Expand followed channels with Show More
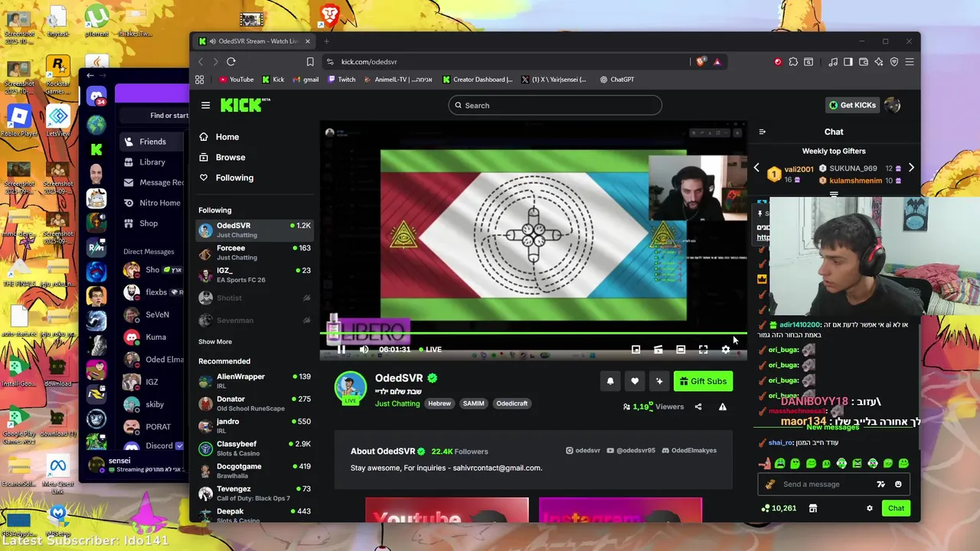980x551 pixels. coord(215,342)
